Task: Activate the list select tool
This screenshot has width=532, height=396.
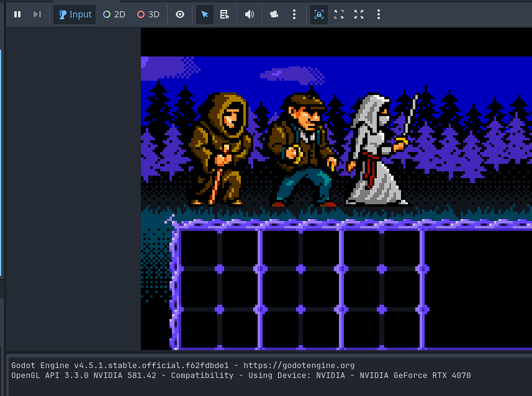Action: pyautogui.click(x=225, y=14)
